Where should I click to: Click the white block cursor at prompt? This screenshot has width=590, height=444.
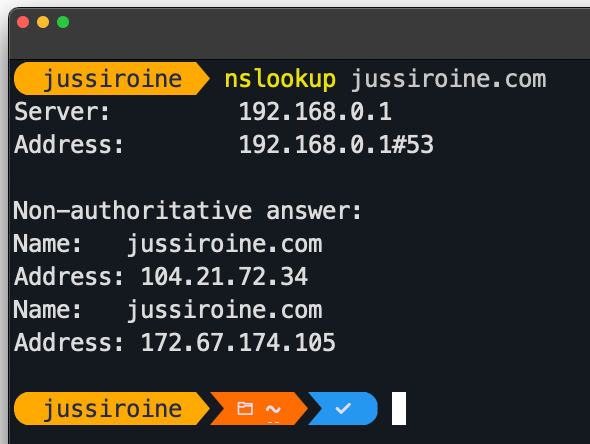(399, 409)
